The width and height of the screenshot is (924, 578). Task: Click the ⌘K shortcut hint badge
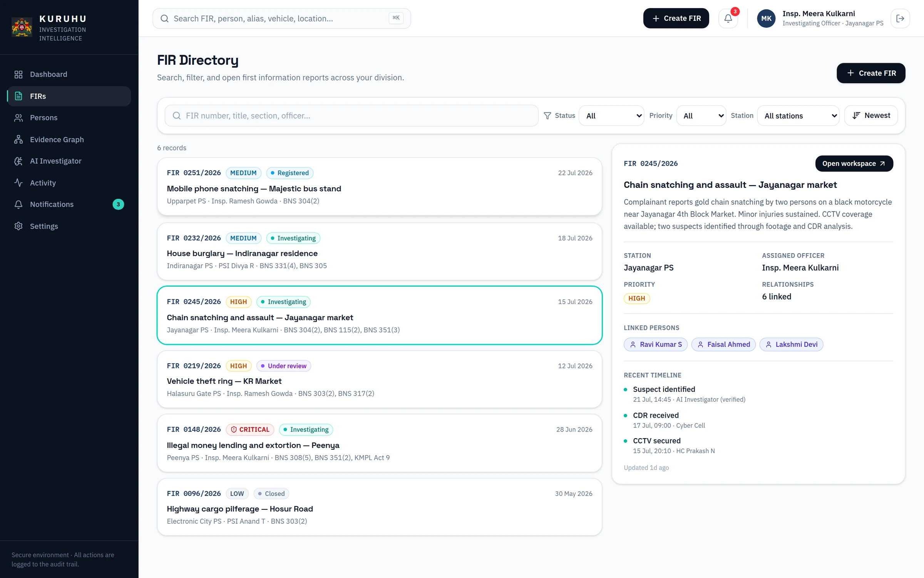click(x=396, y=18)
